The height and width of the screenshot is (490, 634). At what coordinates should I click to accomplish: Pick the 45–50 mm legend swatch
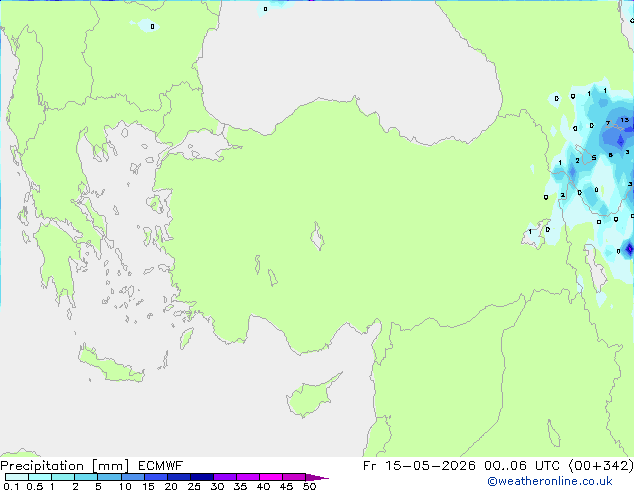coord(294,477)
